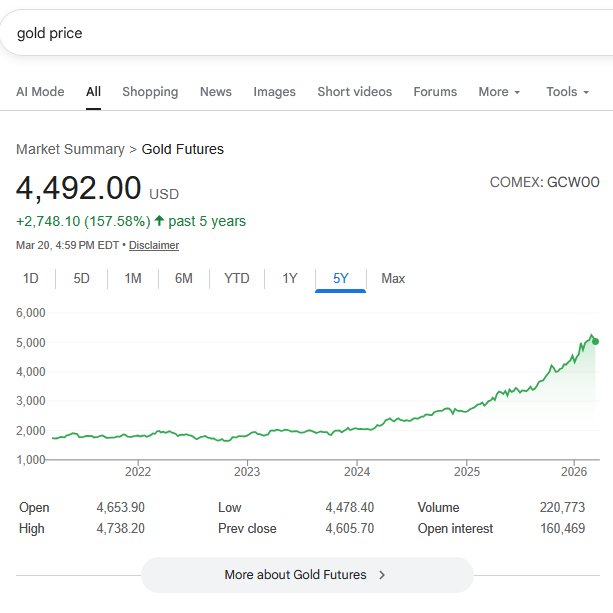Go to the Images tab

274,91
